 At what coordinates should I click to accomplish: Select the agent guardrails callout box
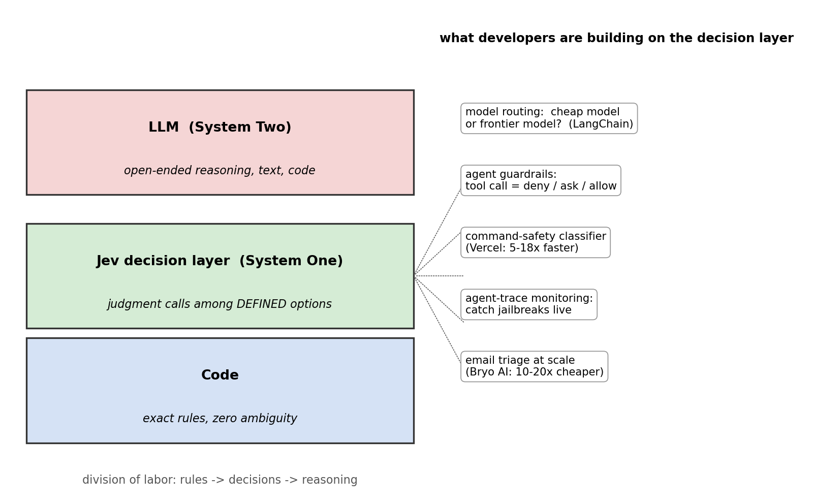coord(541,180)
